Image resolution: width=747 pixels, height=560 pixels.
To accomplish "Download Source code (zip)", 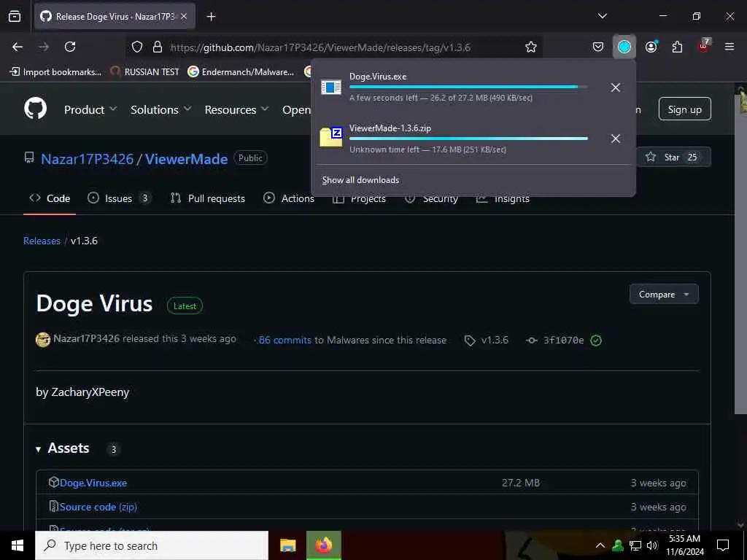I will coord(98,507).
